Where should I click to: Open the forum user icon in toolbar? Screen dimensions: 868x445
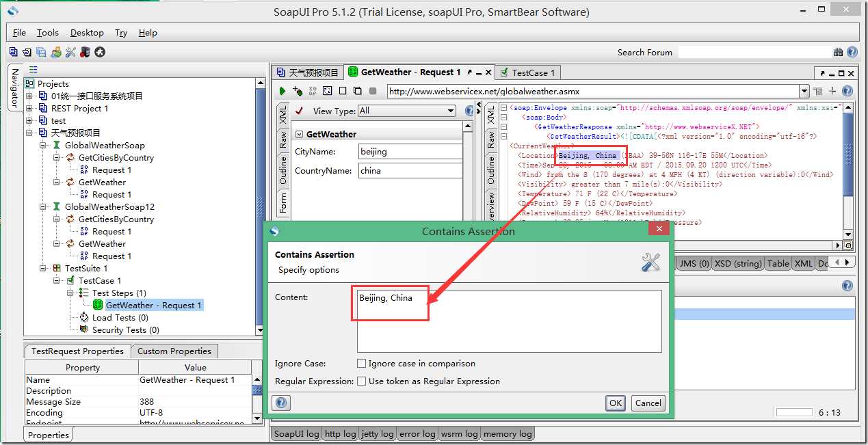[x=56, y=52]
